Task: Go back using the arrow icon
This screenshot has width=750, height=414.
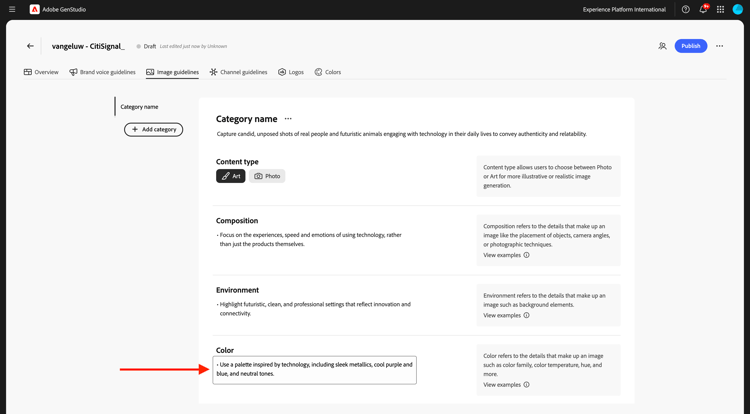Action: click(30, 46)
